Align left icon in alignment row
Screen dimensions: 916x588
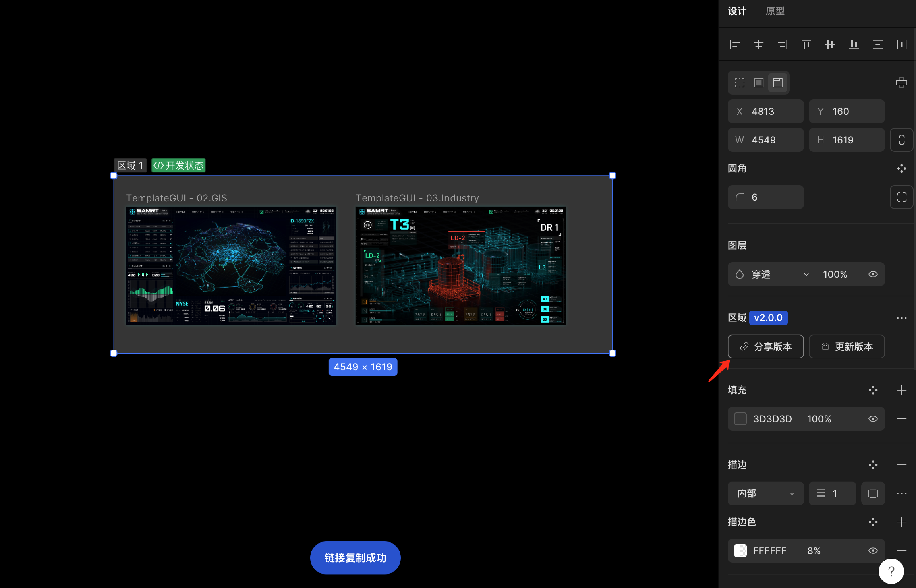[x=735, y=45]
